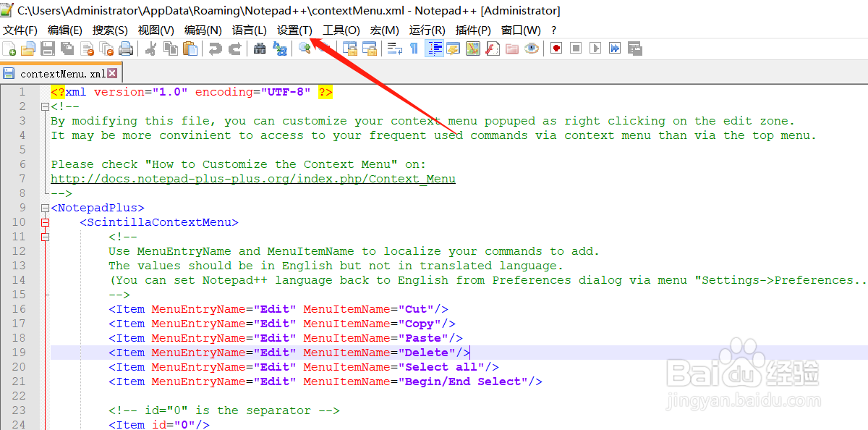Viewport: 868px width, 430px height.
Task: Undo the last edit via toolbar
Action: pyautogui.click(x=216, y=49)
